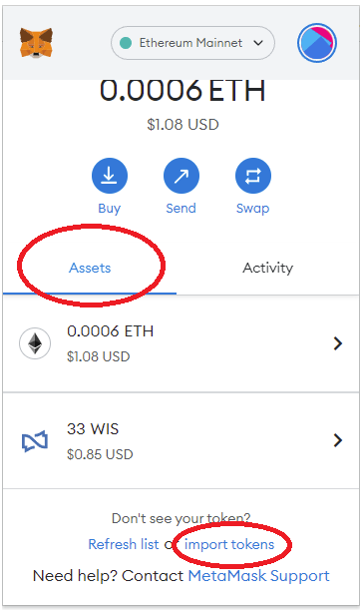Image resolution: width=364 pixels, height=613 pixels.
Task: Open the account avatar menu
Action: pos(317,43)
